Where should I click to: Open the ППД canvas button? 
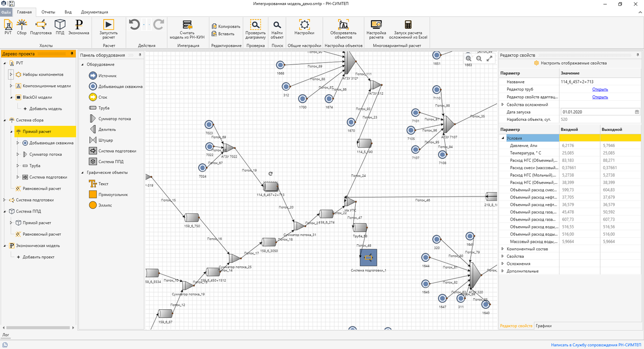click(x=60, y=27)
